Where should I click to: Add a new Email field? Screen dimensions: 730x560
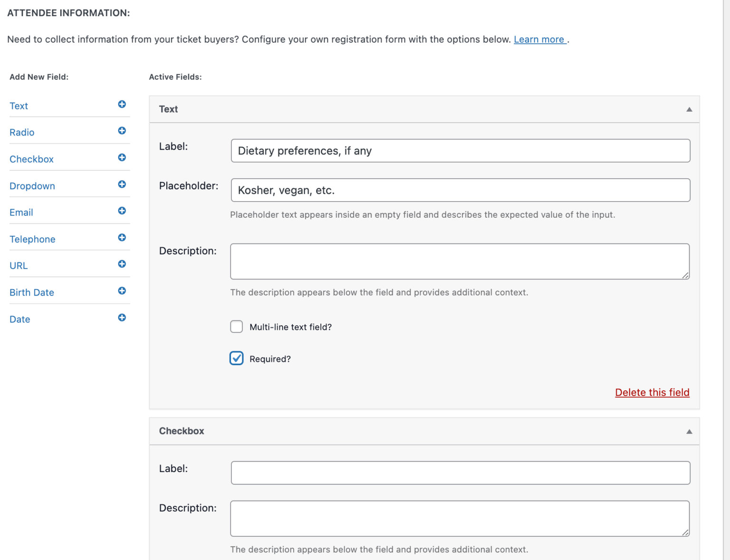click(x=122, y=211)
